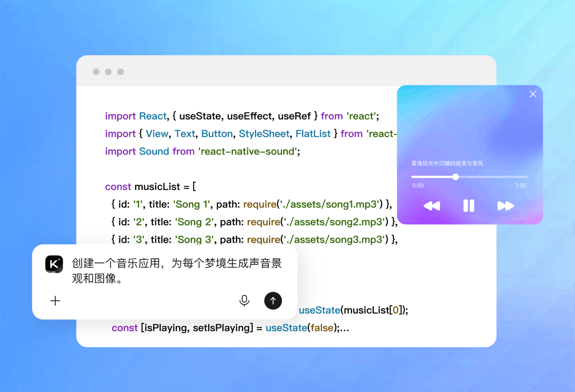Focus the chat prompt text field

(176, 271)
